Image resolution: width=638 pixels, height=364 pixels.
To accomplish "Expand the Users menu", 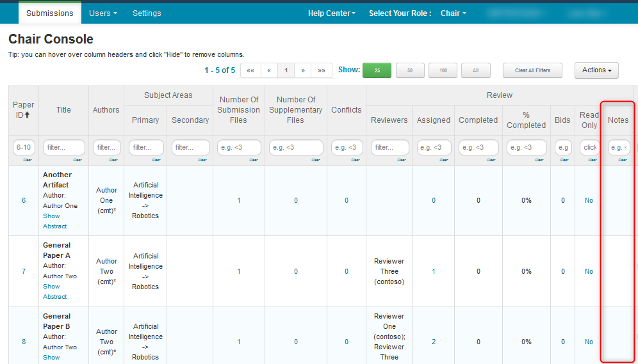I will 102,13.
